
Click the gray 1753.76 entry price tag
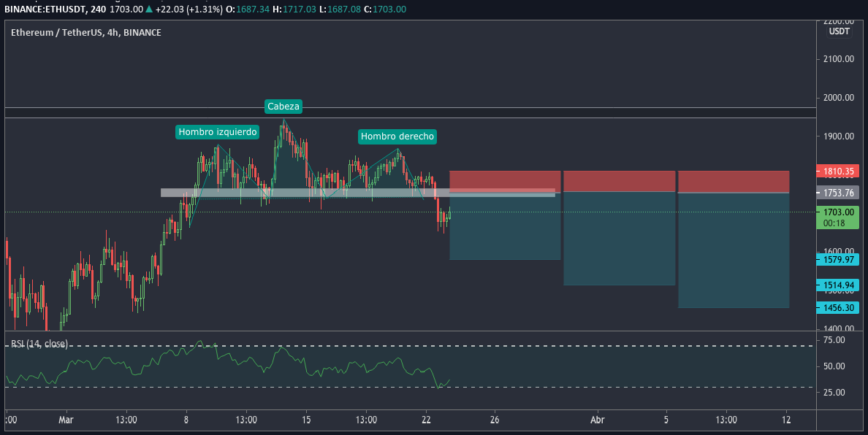(x=838, y=193)
